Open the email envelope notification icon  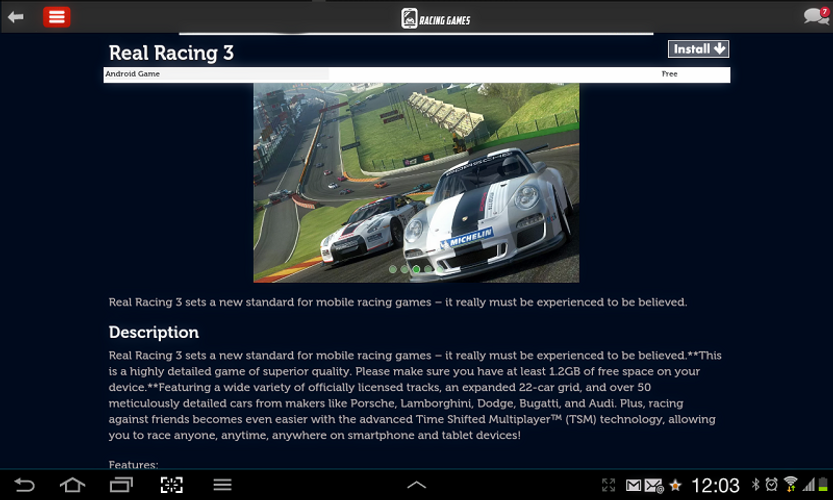653,486
